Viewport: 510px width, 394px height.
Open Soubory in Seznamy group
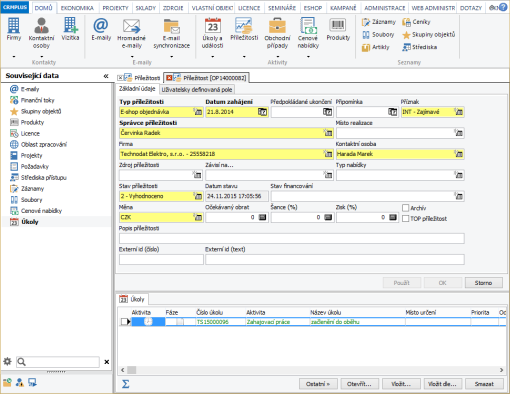pos(378,35)
